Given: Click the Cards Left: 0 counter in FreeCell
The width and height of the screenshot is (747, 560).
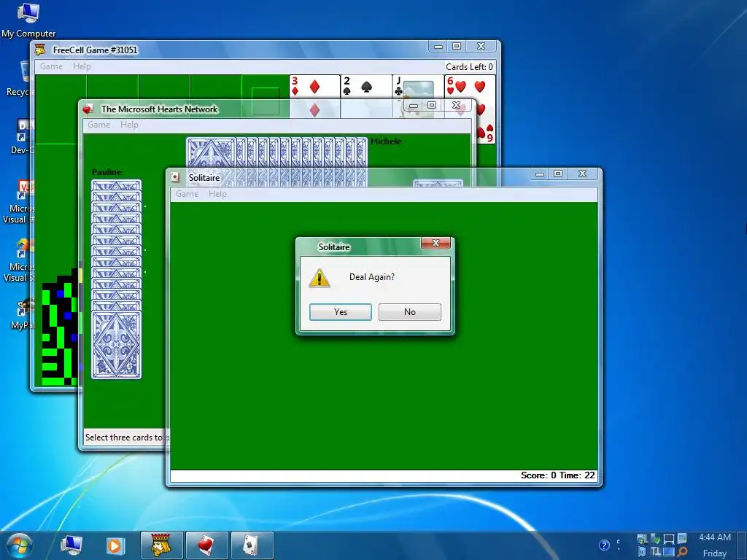Looking at the screenshot, I should tap(469, 66).
